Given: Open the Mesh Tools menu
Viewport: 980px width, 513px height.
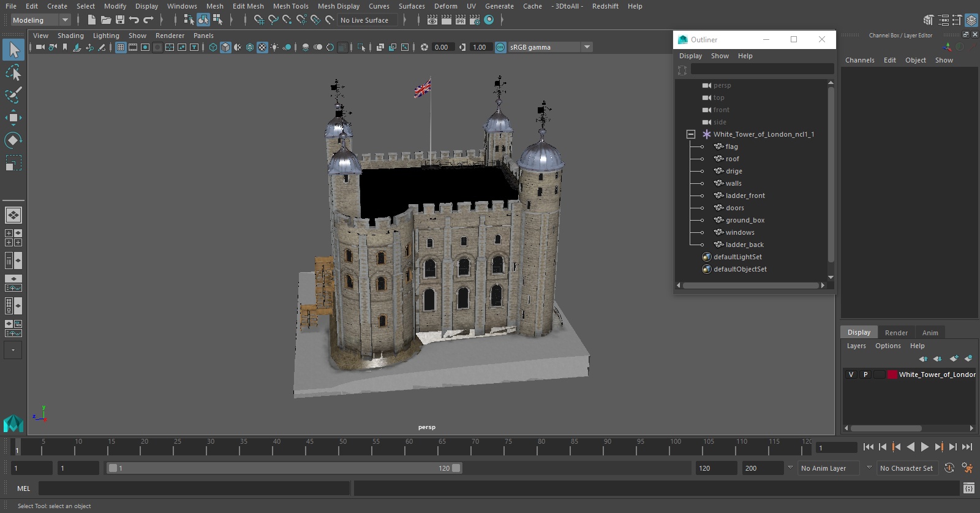Looking at the screenshot, I should click(290, 6).
